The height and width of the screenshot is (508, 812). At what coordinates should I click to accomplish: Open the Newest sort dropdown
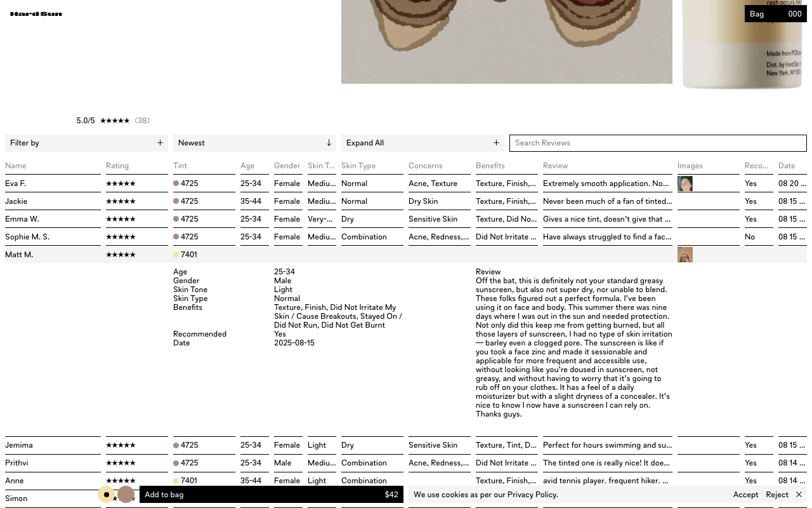254,143
